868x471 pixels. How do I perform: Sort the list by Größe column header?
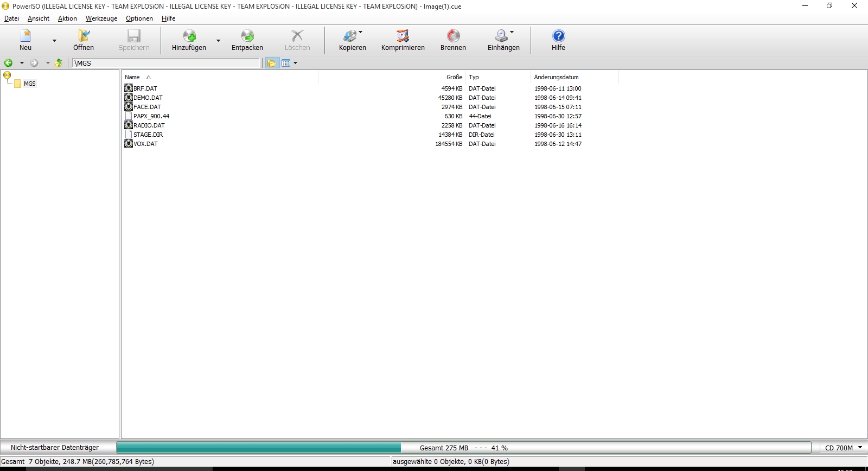(454, 77)
